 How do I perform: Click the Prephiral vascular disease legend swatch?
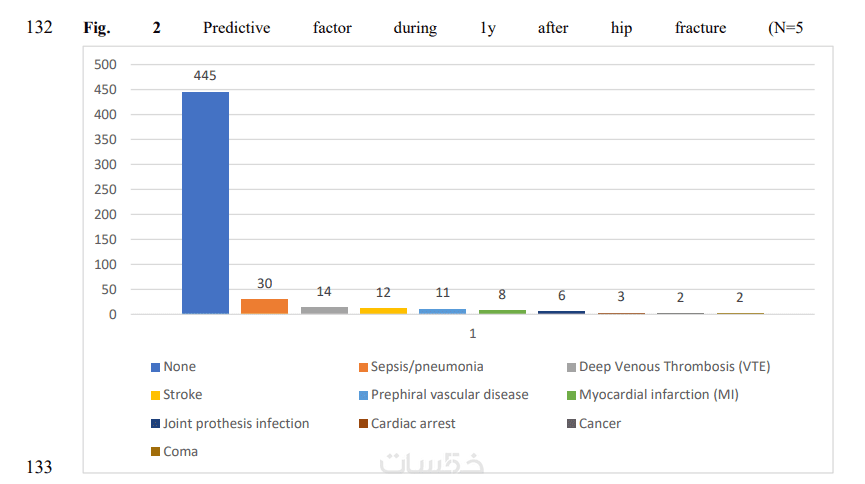(362, 395)
